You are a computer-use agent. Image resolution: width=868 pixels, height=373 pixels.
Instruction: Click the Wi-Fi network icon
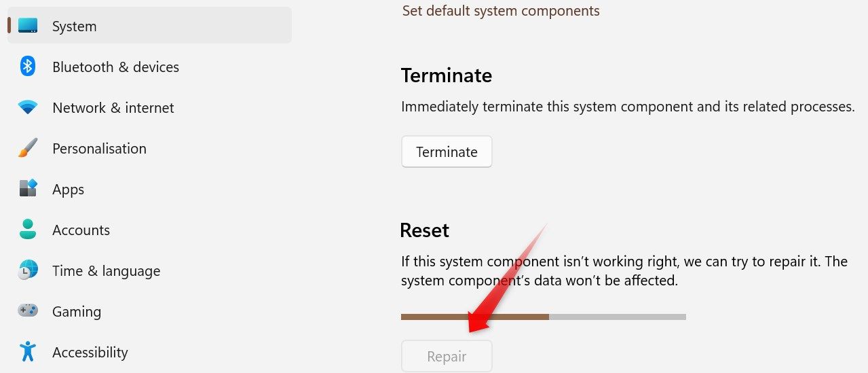(28, 107)
